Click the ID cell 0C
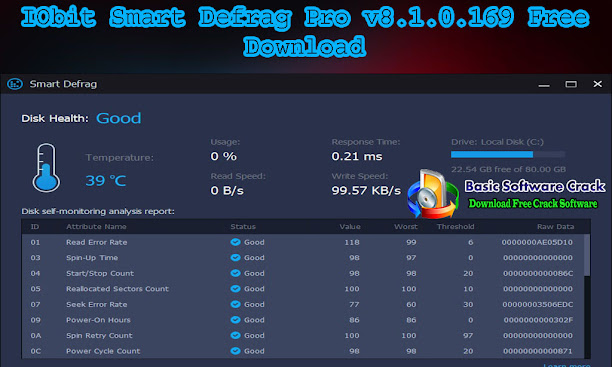Viewport: 612px width, 367px height. (36, 351)
